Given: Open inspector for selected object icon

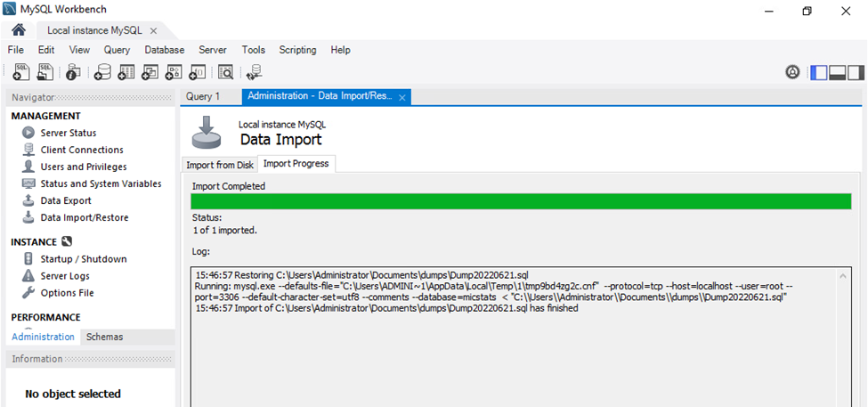Looking at the screenshot, I should click(73, 72).
